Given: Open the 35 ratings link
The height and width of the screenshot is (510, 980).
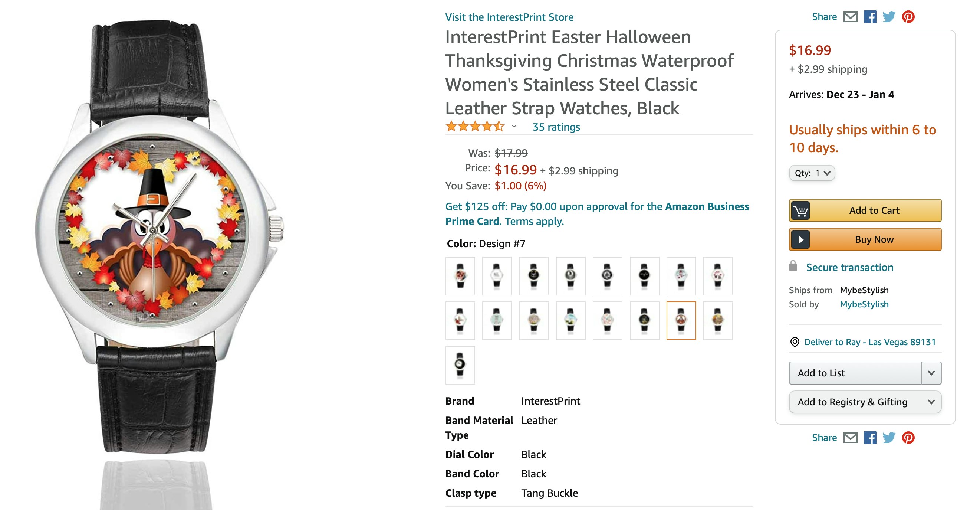Looking at the screenshot, I should (x=556, y=127).
